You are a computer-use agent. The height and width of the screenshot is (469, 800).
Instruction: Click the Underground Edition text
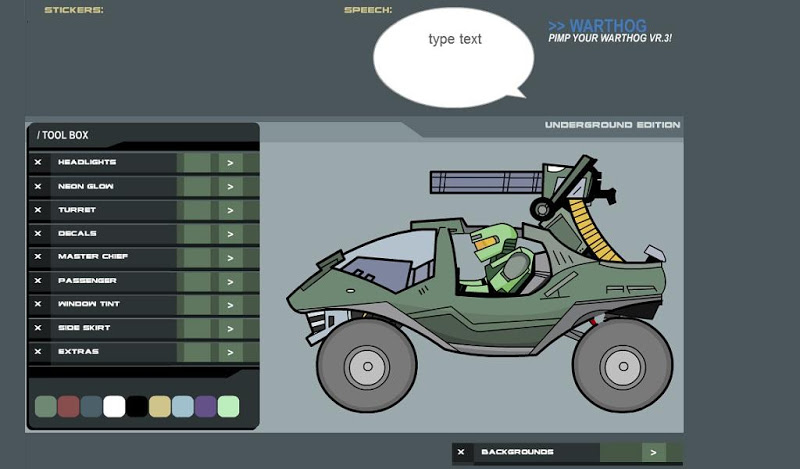tap(612, 125)
